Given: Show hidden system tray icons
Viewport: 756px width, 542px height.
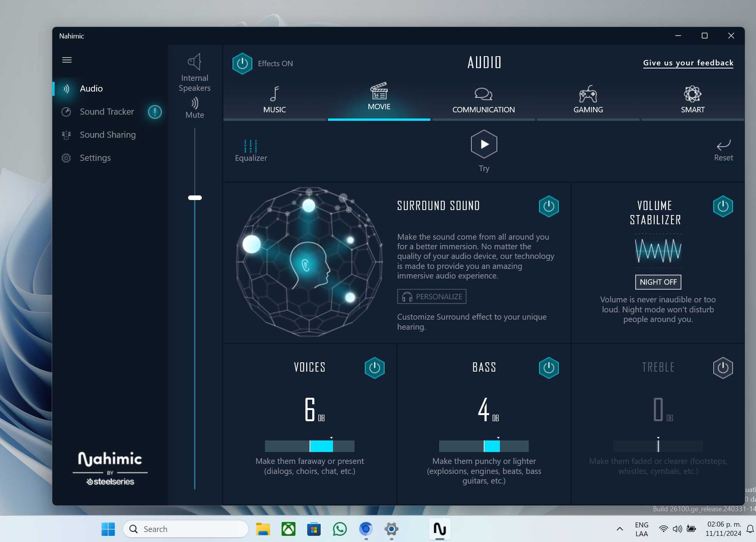Looking at the screenshot, I should pos(619,529).
